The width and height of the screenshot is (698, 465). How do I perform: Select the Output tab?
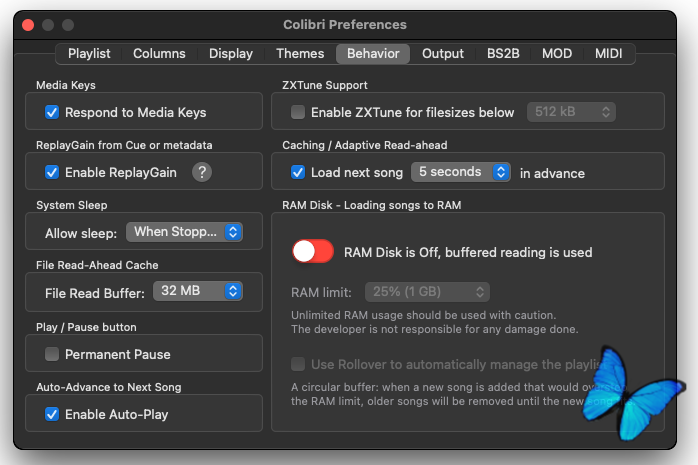[x=443, y=53]
